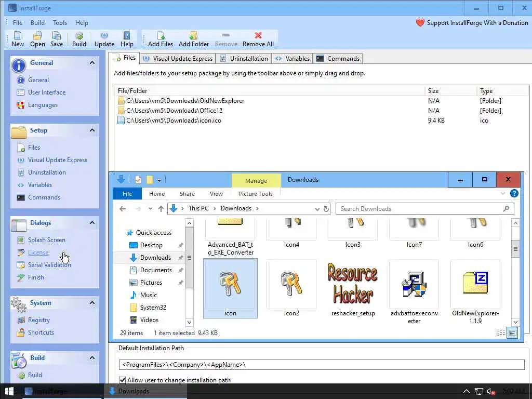Open the Explorer View ribbon tab
Viewport: 532px width, 399px height.
pyautogui.click(x=216, y=194)
